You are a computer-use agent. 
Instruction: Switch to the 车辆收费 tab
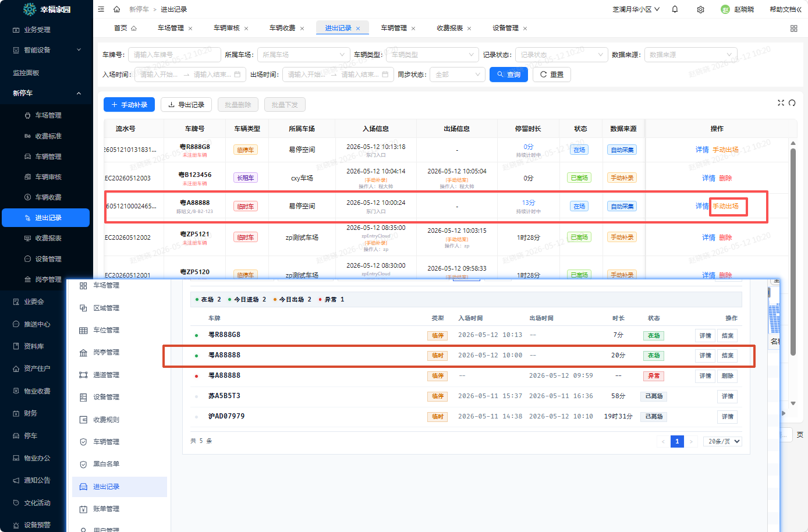(x=282, y=28)
